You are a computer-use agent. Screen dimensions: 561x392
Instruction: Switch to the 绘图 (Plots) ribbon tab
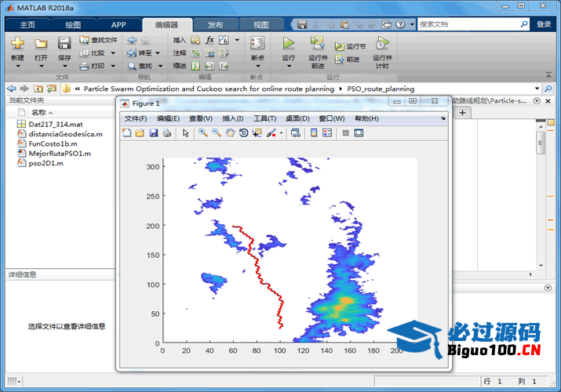pyautogui.click(x=73, y=24)
